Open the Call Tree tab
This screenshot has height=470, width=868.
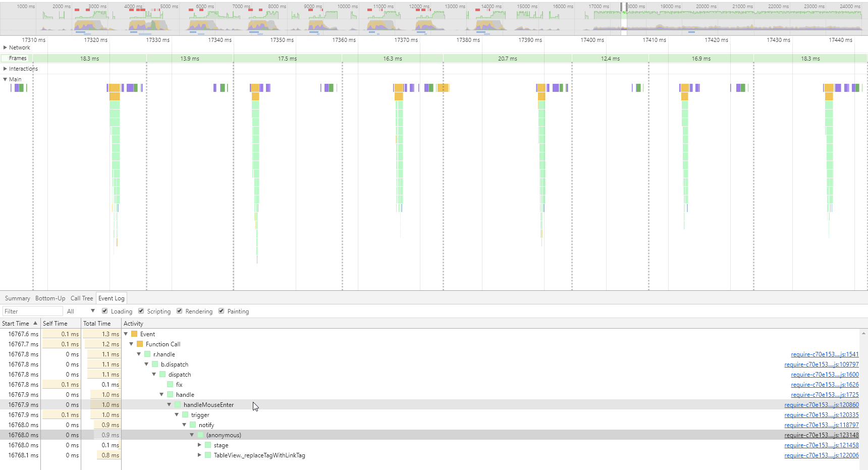(82, 298)
